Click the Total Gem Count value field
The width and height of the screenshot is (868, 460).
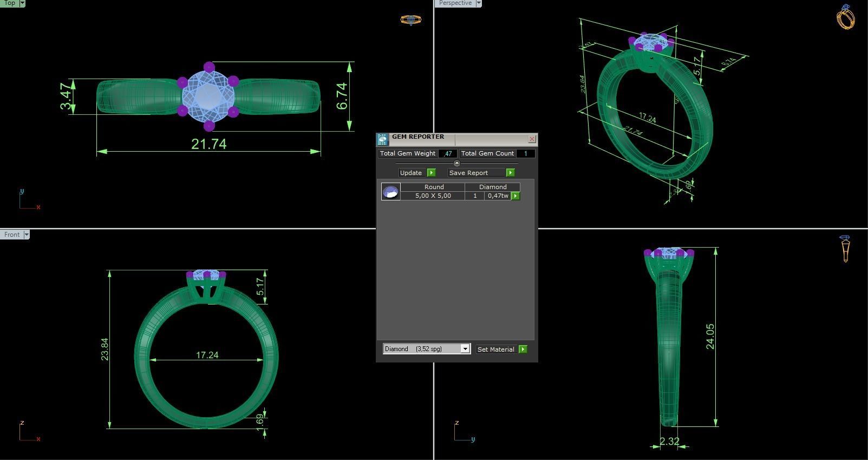click(x=525, y=154)
